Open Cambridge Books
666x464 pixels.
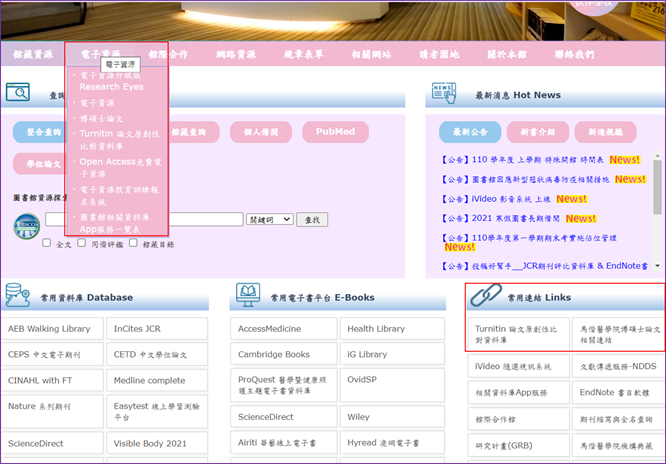tap(284, 354)
